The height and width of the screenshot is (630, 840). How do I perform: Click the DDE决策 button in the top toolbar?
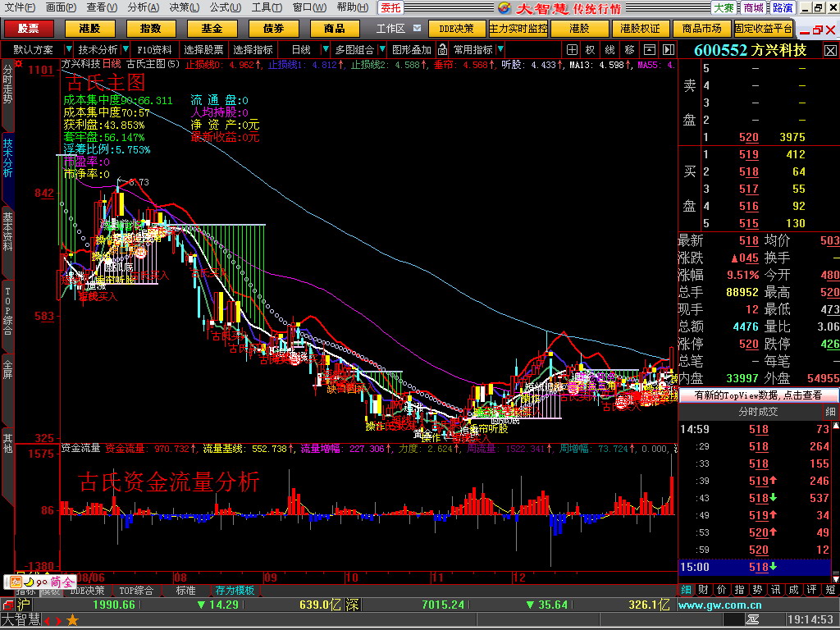pos(456,29)
